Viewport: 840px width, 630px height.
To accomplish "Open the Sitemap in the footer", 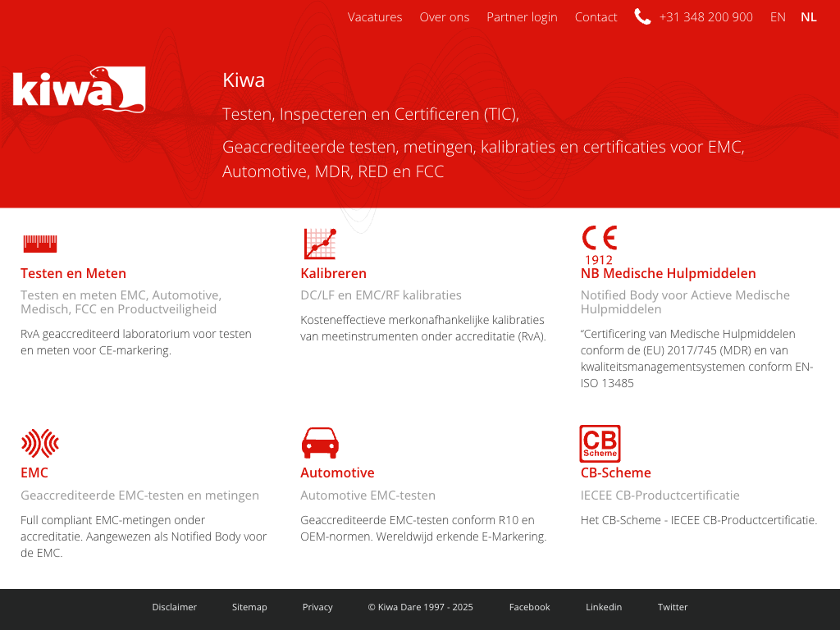I will 249,607.
